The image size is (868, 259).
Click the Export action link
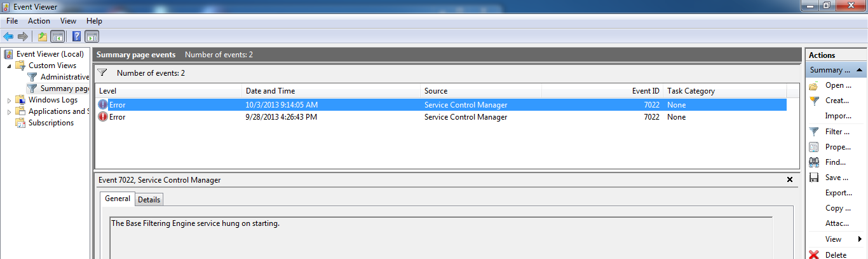[x=838, y=193]
